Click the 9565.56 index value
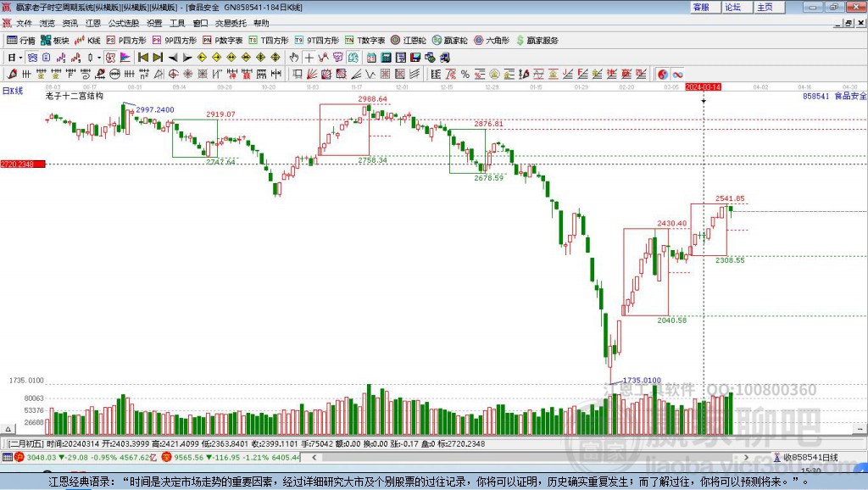The height and width of the screenshot is (490, 868). click(x=189, y=457)
